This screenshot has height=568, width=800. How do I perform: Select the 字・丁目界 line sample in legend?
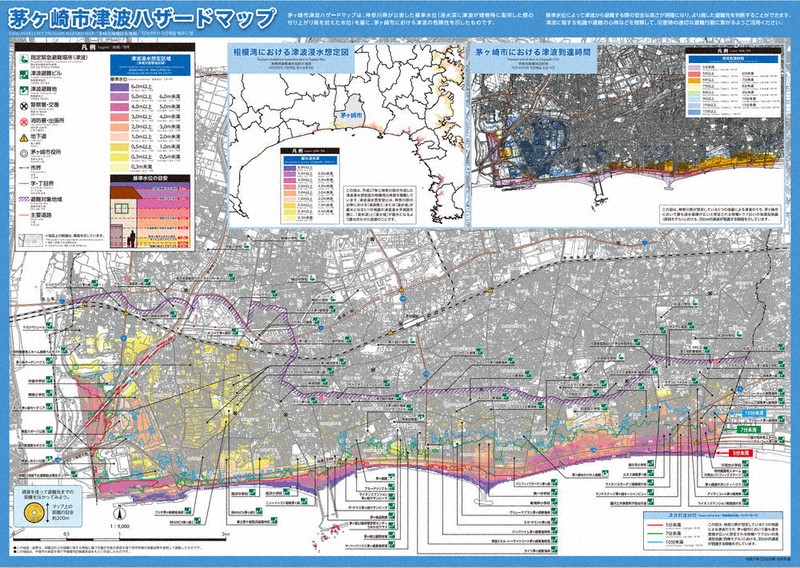point(23,183)
